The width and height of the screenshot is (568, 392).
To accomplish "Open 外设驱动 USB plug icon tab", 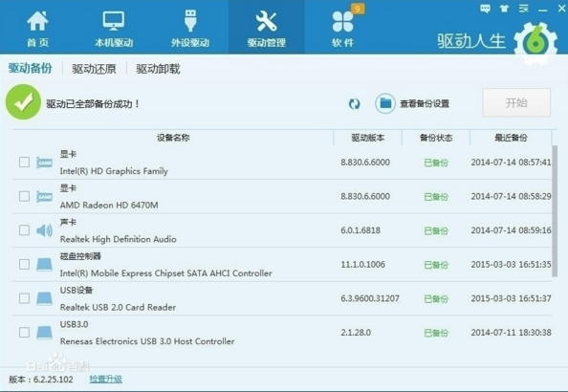I will (x=190, y=21).
